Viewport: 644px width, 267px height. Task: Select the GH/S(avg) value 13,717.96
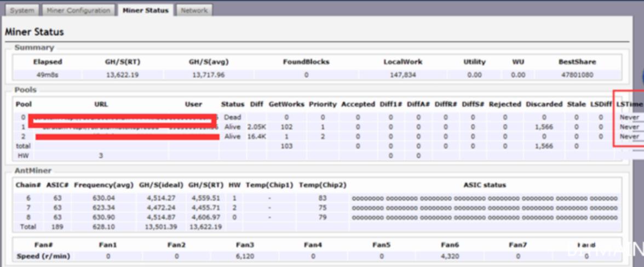(x=208, y=75)
